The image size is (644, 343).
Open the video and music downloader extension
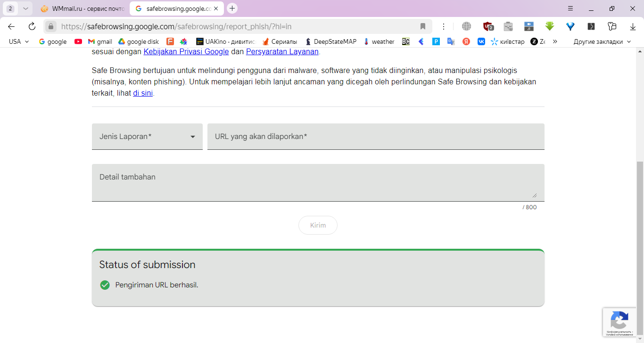coord(529,26)
